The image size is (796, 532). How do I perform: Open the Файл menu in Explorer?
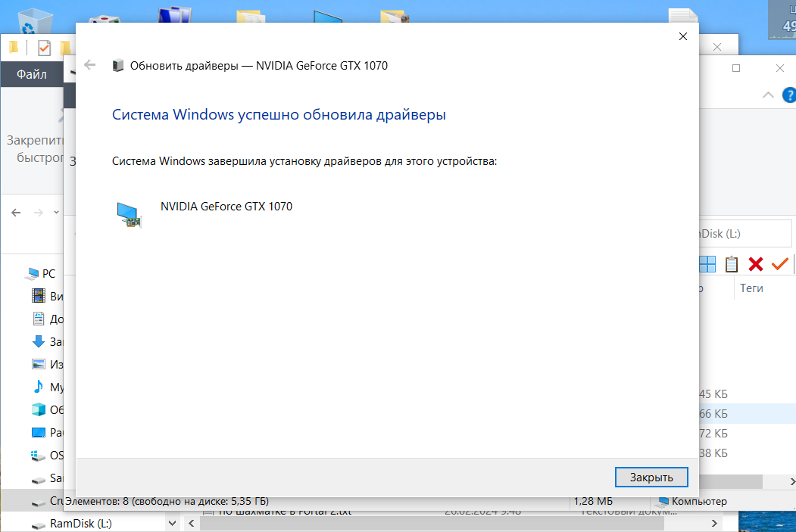click(x=32, y=75)
